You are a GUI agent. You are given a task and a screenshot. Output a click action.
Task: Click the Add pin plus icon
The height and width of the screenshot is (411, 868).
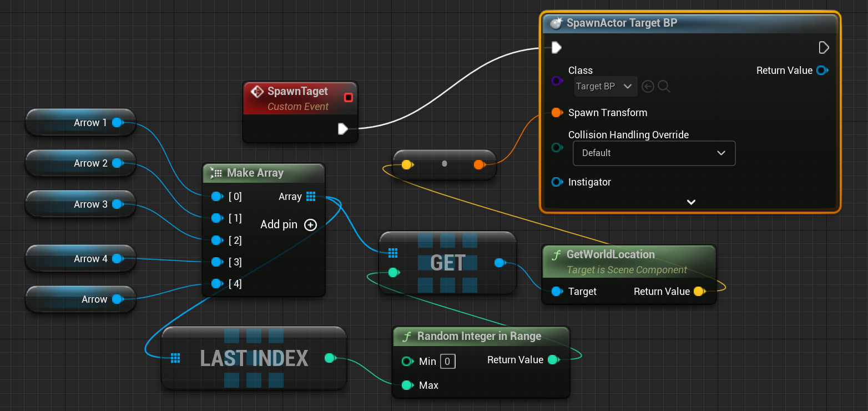click(310, 225)
